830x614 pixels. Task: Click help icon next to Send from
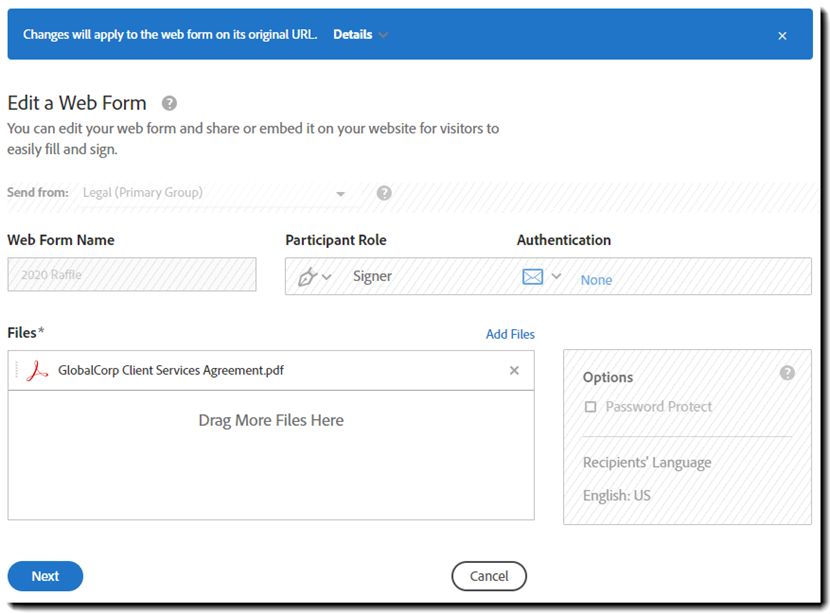(x=384, y=193)
